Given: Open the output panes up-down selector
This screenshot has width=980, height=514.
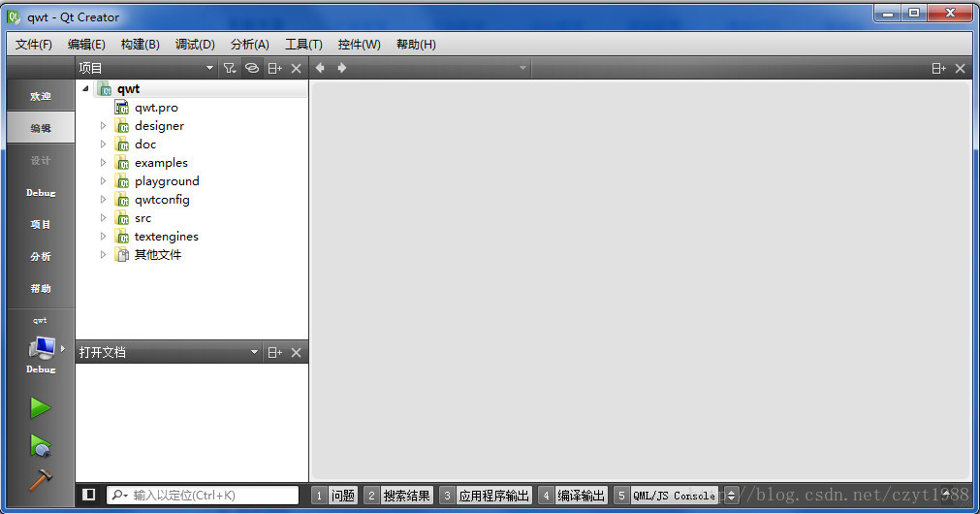Looking at the screenshot, I should (731, 496).
